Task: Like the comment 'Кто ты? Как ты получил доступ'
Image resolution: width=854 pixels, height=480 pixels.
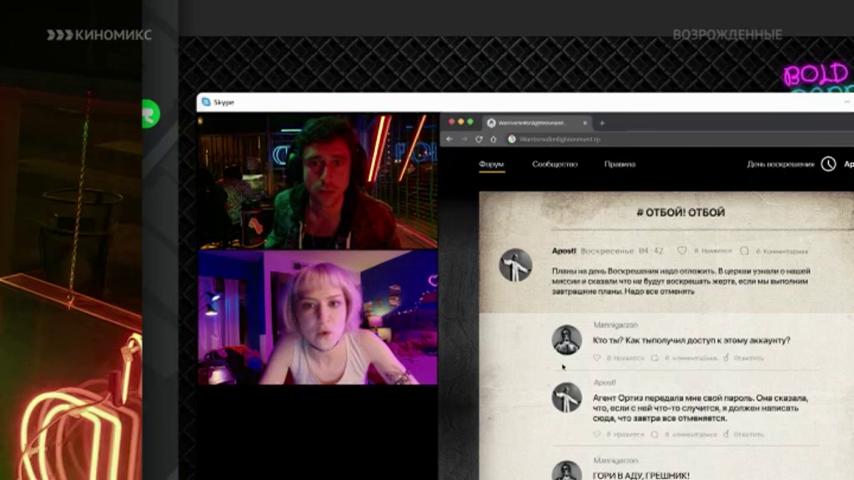Action: 597,358
